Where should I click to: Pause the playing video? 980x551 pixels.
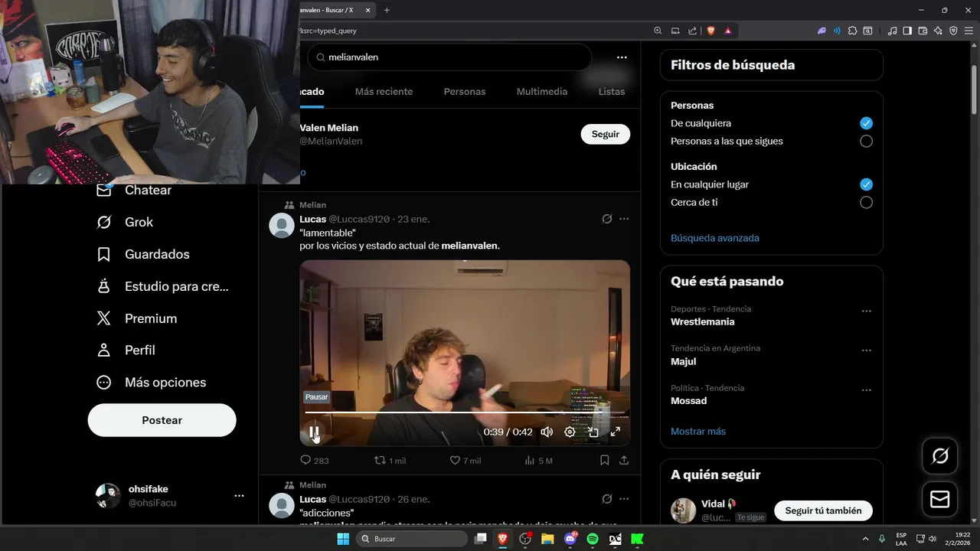click(313, 432)
